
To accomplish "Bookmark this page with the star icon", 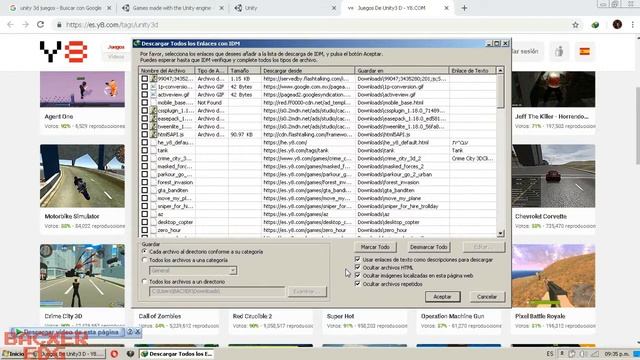I will tap(576, 25).
